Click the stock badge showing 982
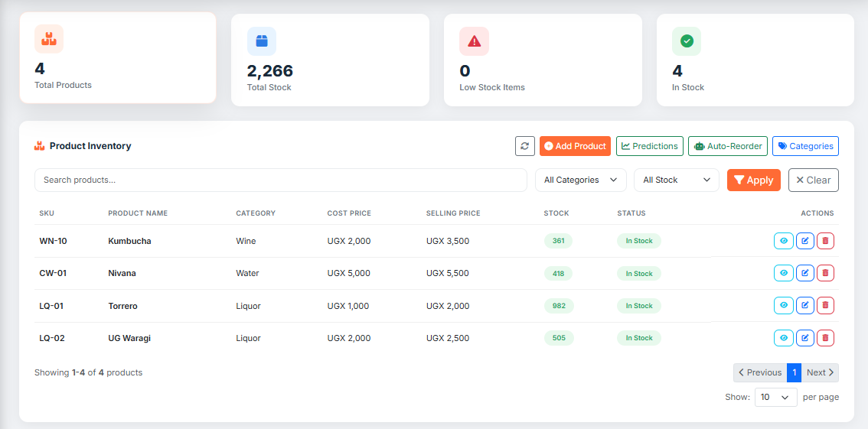 tap(559, 306)
